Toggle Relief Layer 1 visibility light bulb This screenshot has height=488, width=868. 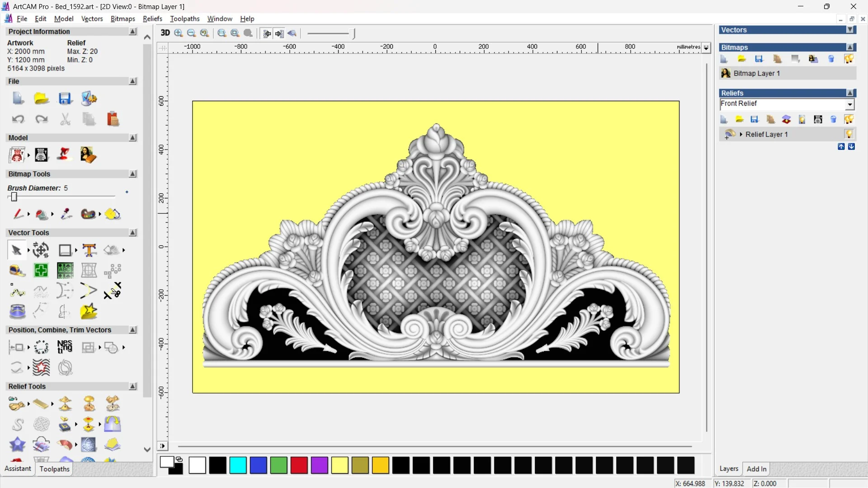pyautogui.click(x=849, y=134)
